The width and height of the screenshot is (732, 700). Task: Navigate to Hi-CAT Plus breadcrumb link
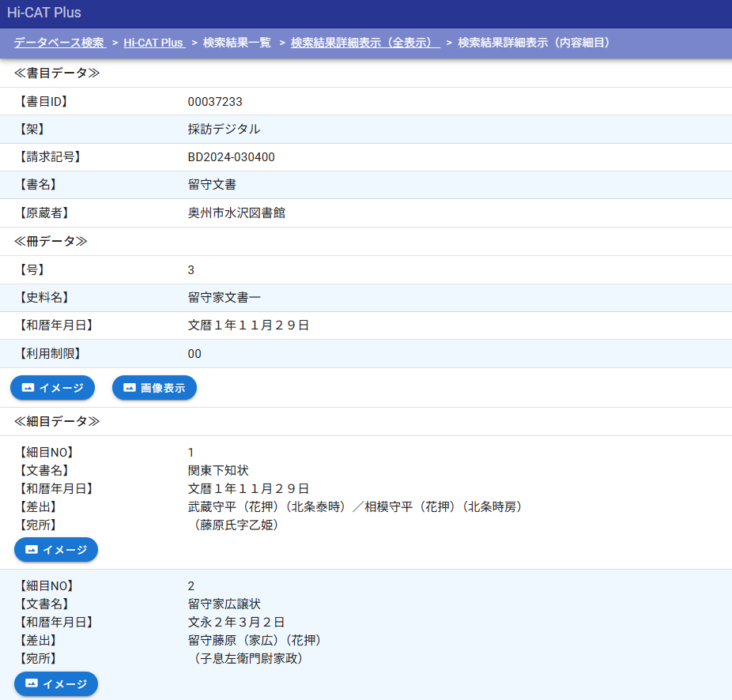(x=153, y=43)
